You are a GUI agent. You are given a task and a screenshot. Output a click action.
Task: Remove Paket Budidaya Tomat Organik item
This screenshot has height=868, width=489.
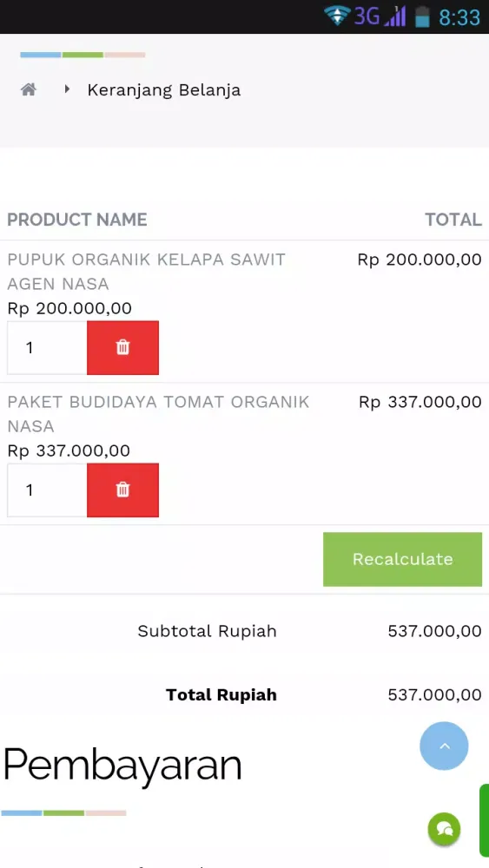(123, 490)
